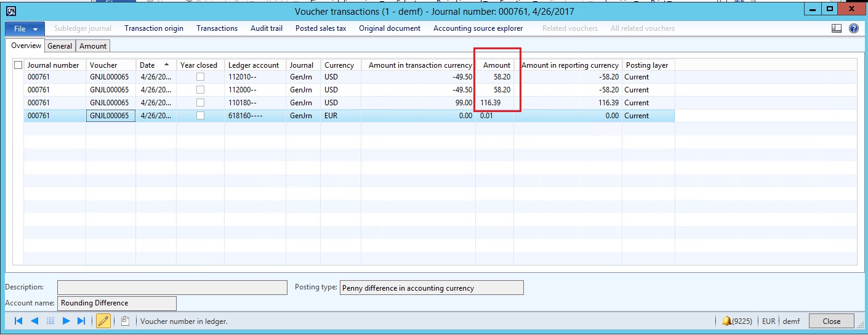Open Posted sales tax
This screenshot has width=868, height=335.
(321, 28)
